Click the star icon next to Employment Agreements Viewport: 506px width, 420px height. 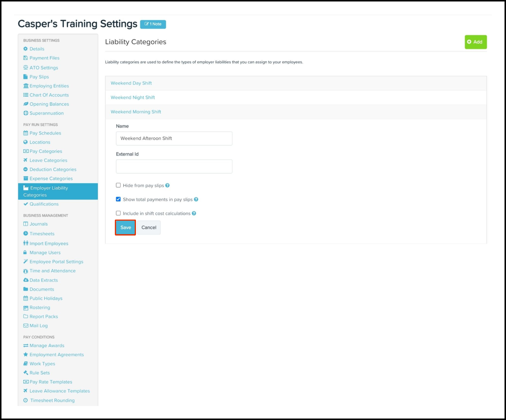pyautogui.click(x=26, y=354)
